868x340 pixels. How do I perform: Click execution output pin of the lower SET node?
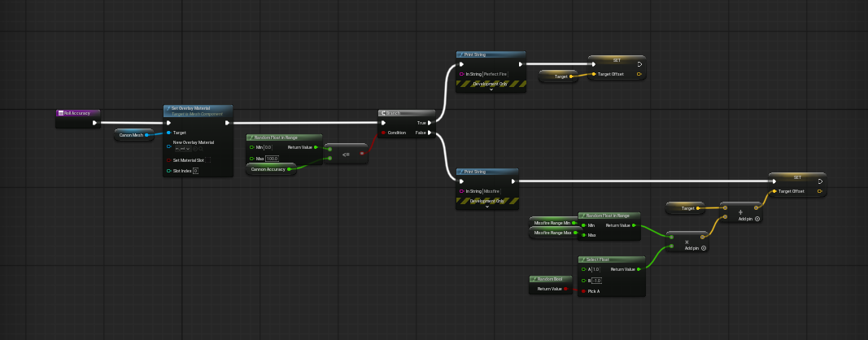pos(820,181)
